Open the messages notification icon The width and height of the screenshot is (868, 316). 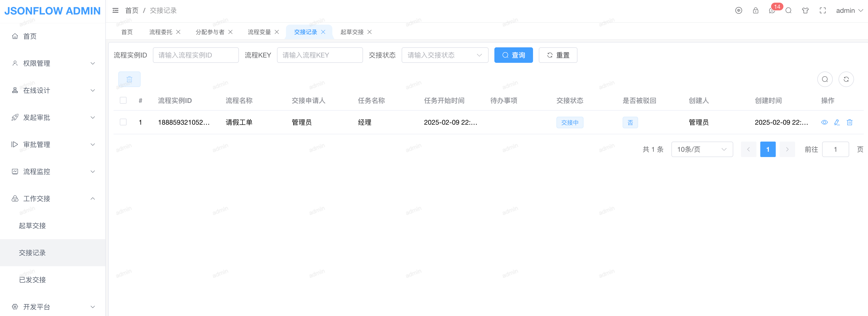[x=772, y=10]
